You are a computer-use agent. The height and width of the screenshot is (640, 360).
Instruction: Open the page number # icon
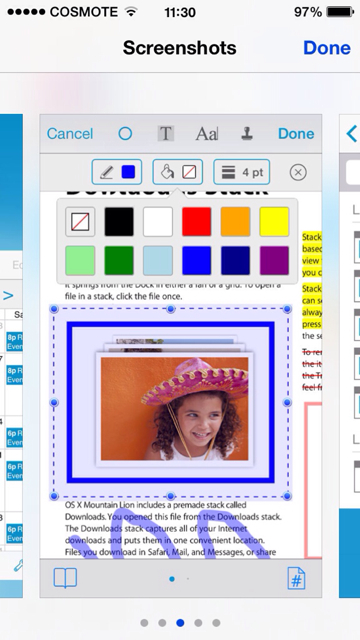point(296,578)
